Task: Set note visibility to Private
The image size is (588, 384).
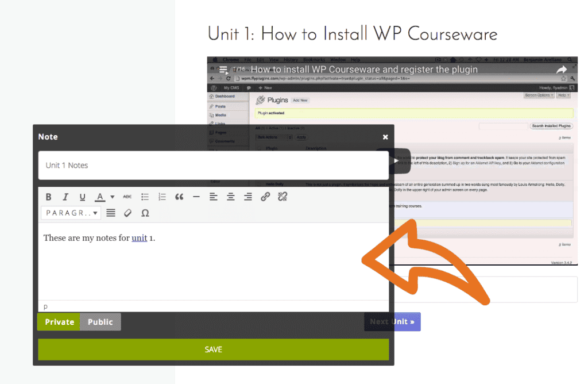Action: point(59,322)
